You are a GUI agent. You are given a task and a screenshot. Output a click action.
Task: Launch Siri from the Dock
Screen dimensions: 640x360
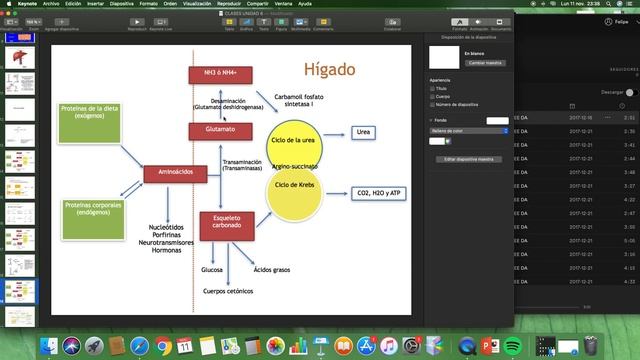click(71, 346)
